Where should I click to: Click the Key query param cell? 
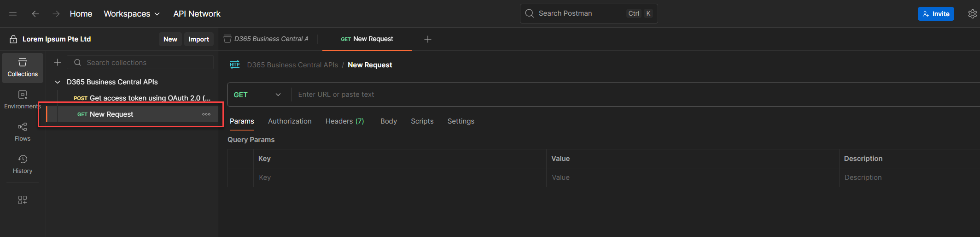coord(400,178)
